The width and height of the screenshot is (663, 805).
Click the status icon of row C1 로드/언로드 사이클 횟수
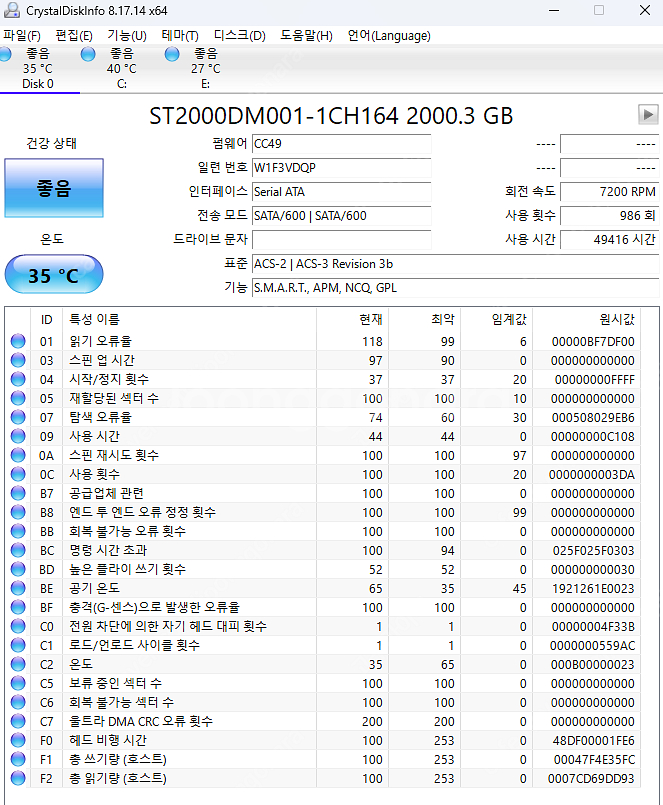(18, 645)
